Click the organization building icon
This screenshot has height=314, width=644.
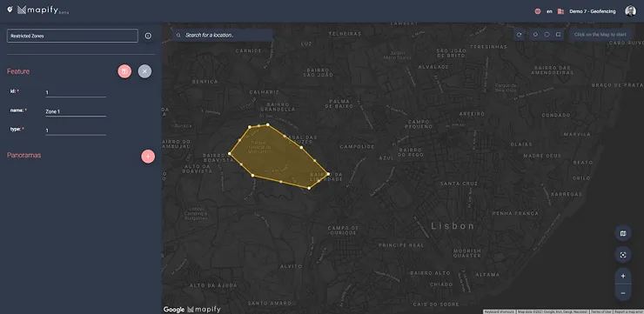pyautogui.click(x=560, y=11)
